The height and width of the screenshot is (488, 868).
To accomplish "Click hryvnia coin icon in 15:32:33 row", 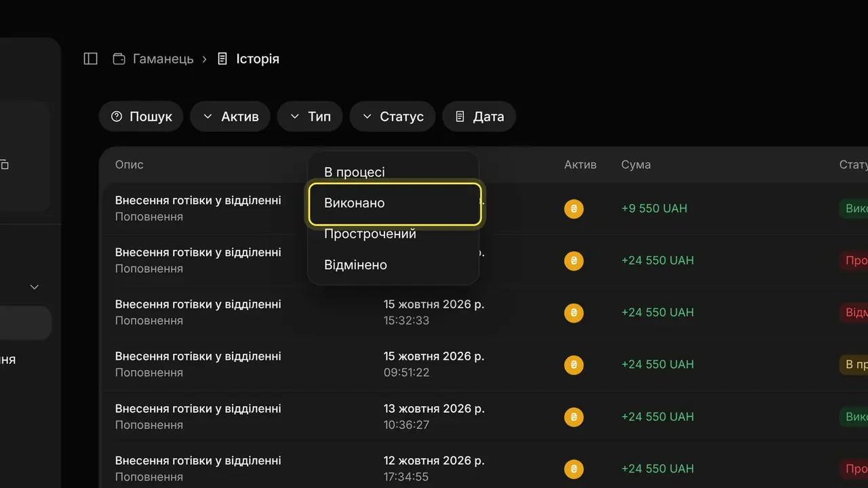I will [574, 312].
